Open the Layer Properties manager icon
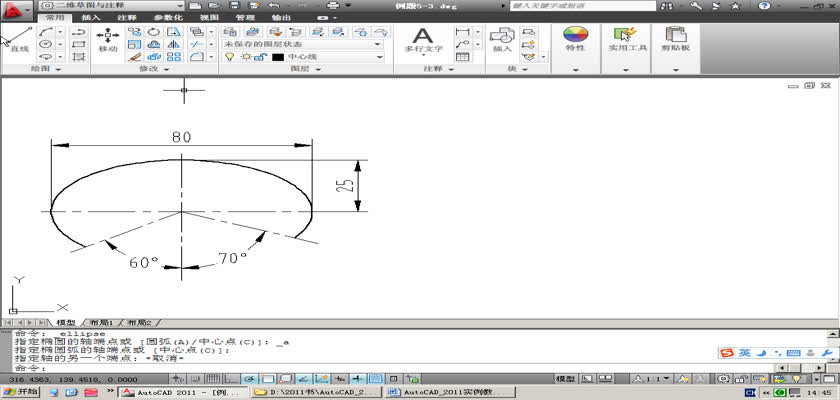 coord(230,32)
